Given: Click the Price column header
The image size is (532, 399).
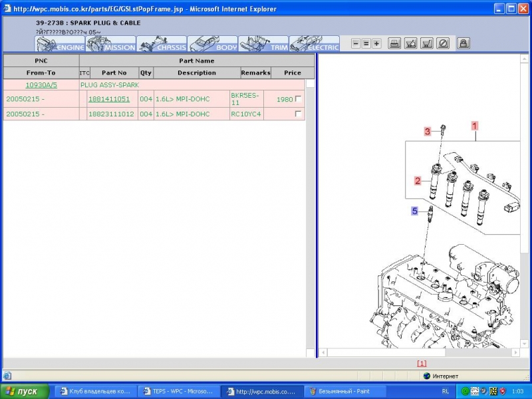Looking at the screenshot, I should [293, 72].
